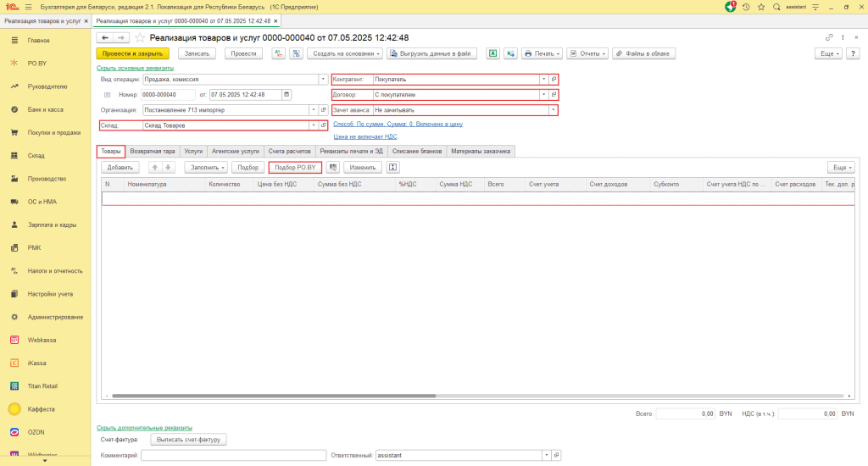Move table row up with the up arrow
Viewport: 868px width, 466px height.
[x=155, y=167]
